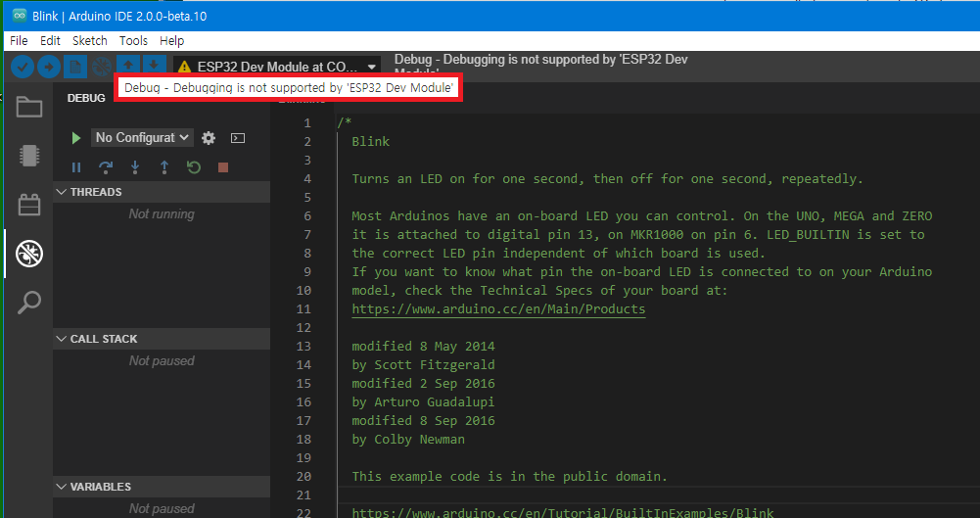Click 'This example code is in the public domain.'
This screenshot has width=980, height=518.
(x=509, y=477)
